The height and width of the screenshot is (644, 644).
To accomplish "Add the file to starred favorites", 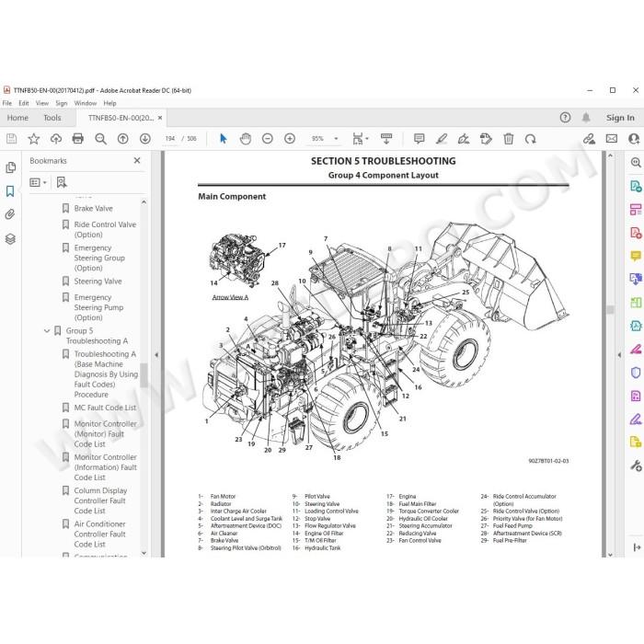I will [x=34, y=139].
